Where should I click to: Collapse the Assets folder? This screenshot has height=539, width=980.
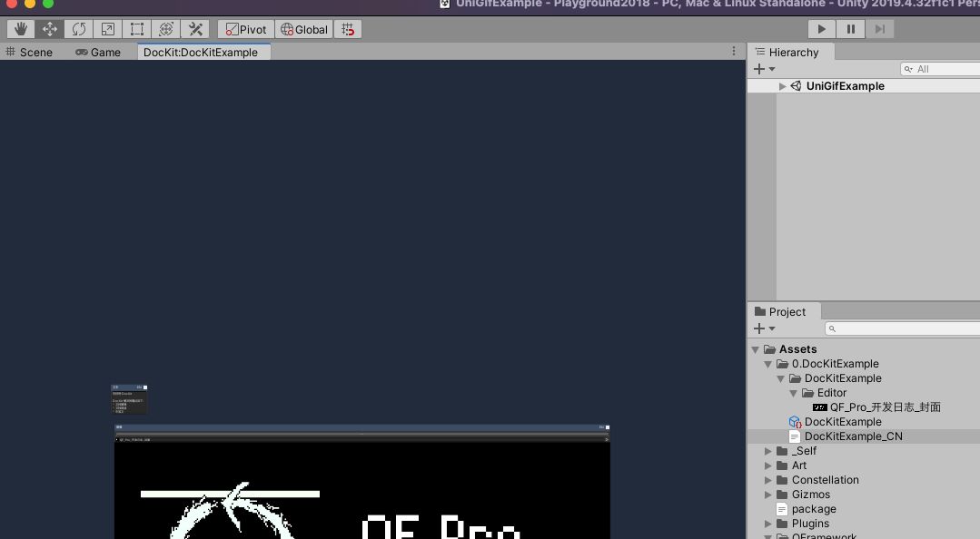coord(755,349)
